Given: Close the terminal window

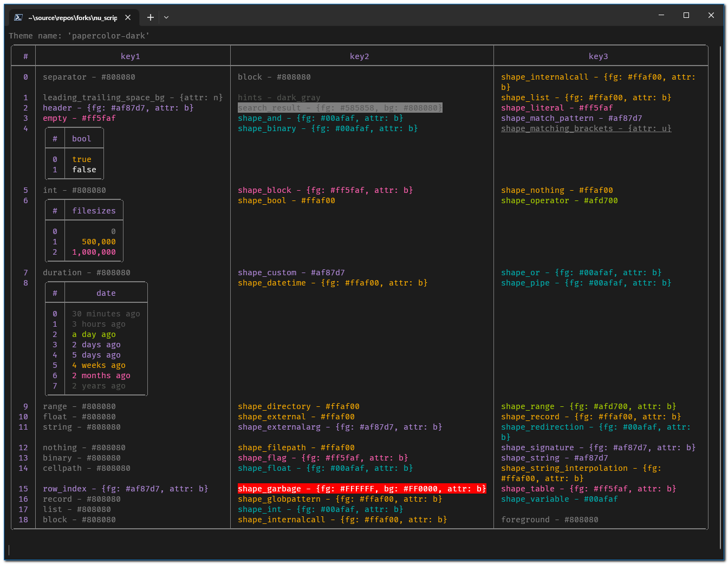Looking at the screenshot, I should pyautogui.click(x=711, y=15).
